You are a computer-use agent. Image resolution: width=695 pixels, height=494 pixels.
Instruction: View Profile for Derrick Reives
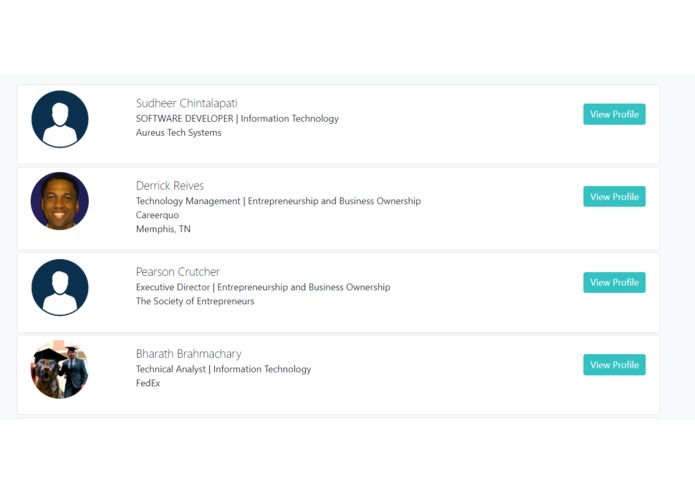tap(614, 197)
